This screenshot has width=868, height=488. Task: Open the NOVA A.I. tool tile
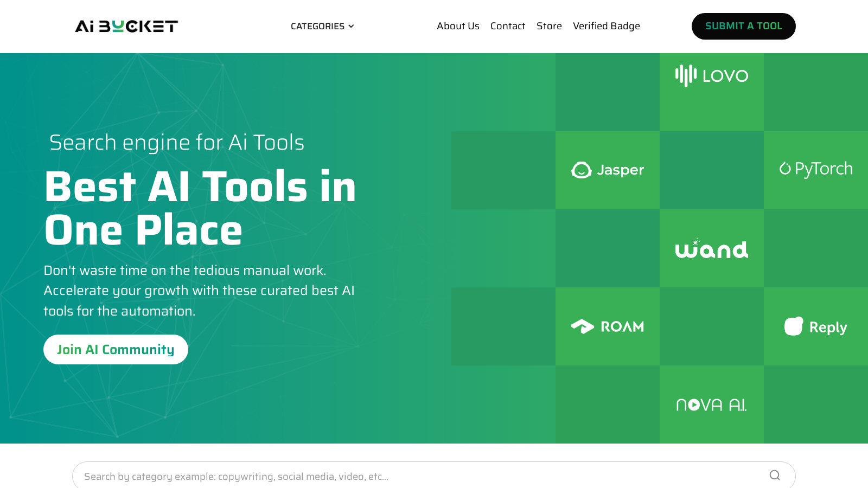click(x=712, y=404)
